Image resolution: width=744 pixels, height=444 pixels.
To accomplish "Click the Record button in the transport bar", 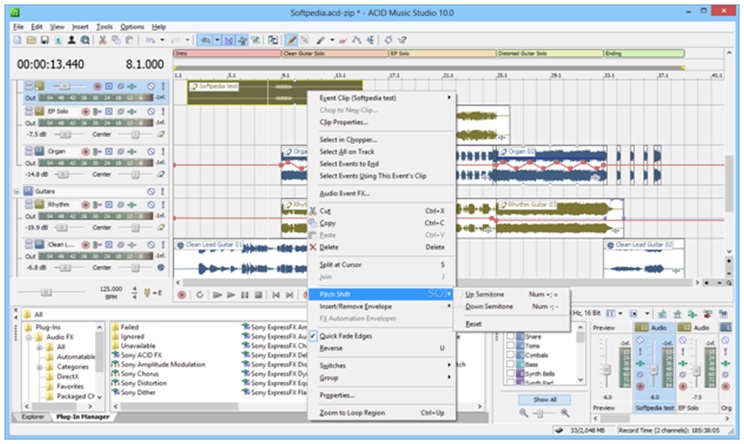I will point(181,295).
